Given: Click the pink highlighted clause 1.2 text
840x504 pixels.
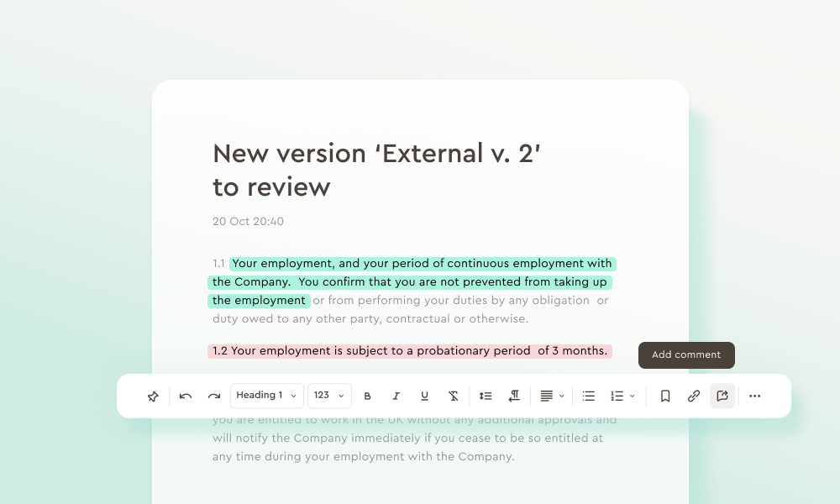Looking at the screenshot, I should click(x=410, y=351).
